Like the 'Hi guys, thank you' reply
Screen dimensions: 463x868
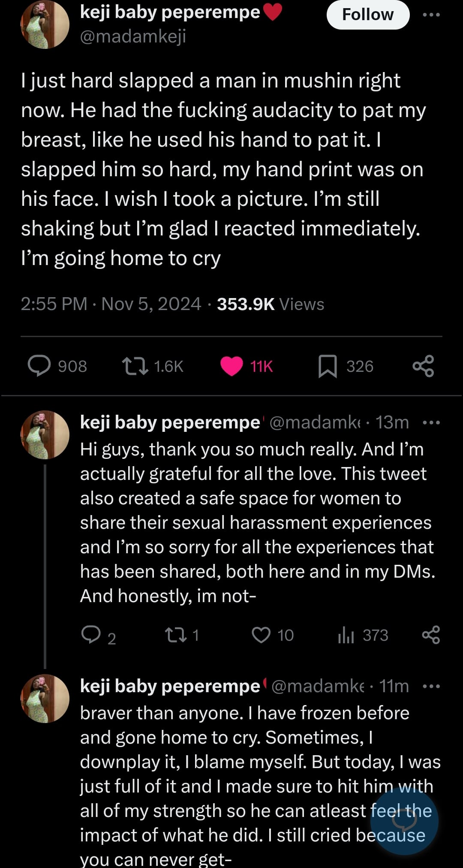pos(261,635)
